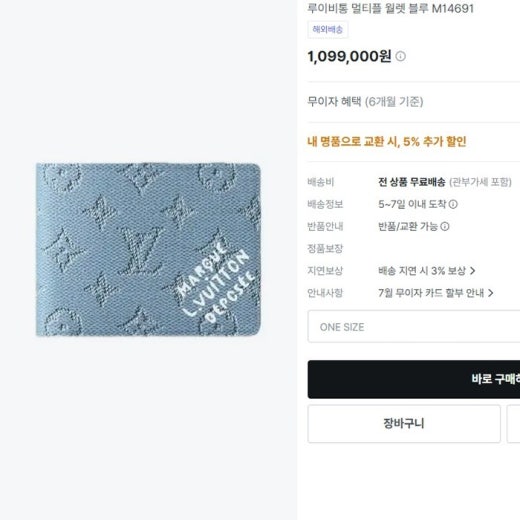Click the 5~7일 이내 도착 text
The width and height of the screenshot is (520, 520).
(x=412, y=204)
